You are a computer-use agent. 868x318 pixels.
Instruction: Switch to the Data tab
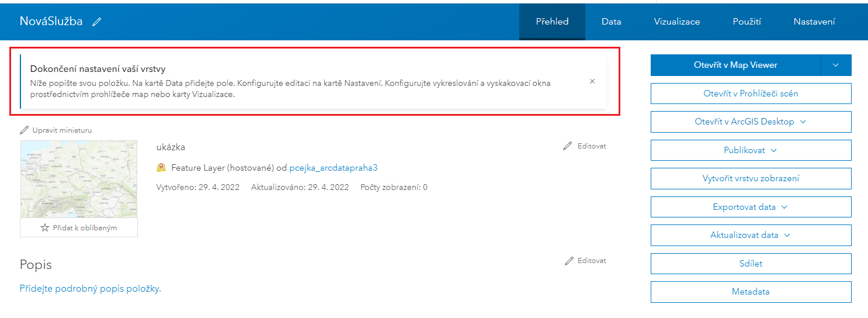(612, 22)
